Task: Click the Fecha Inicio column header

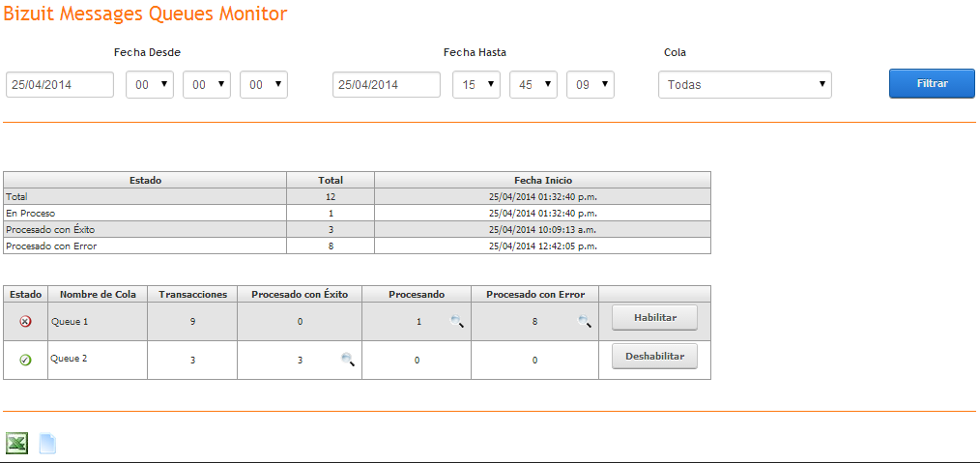Action: coord(542,180)
